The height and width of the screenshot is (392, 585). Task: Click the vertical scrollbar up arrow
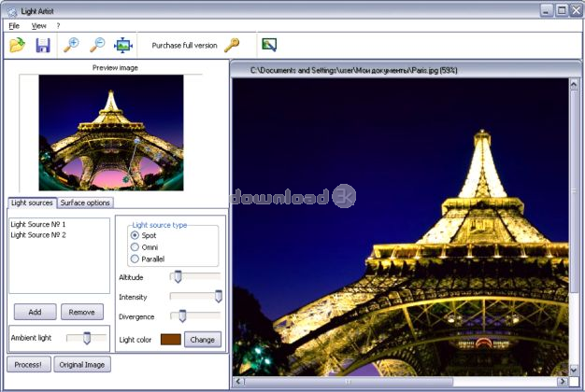click(x=574, y=85)
